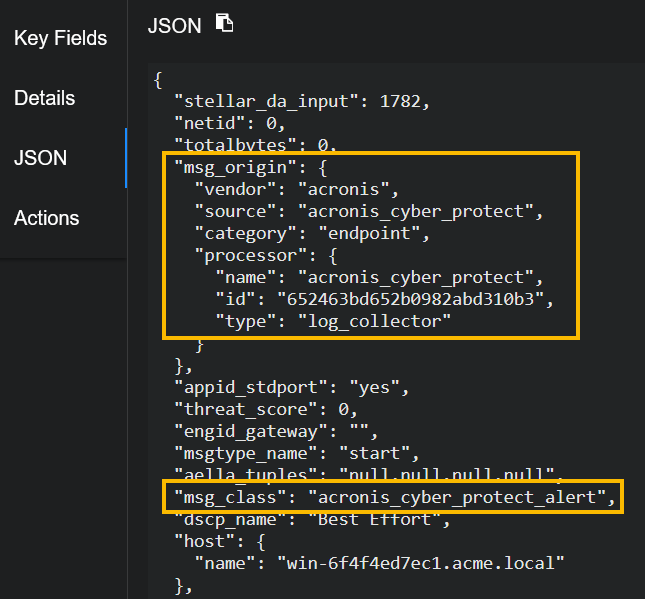Click the msg_class value acronis_cyber_protect_alert
This screenshot has width=645, height=599.
[458, 496]
